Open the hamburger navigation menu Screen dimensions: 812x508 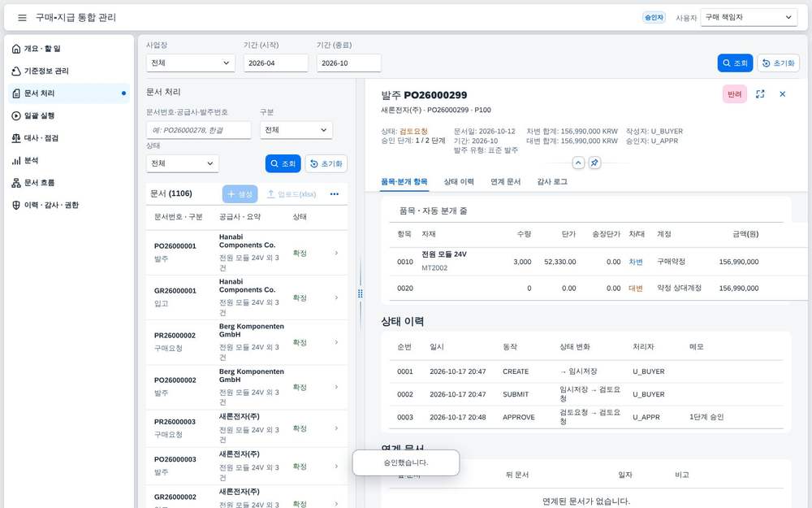(x=22, y=18)
